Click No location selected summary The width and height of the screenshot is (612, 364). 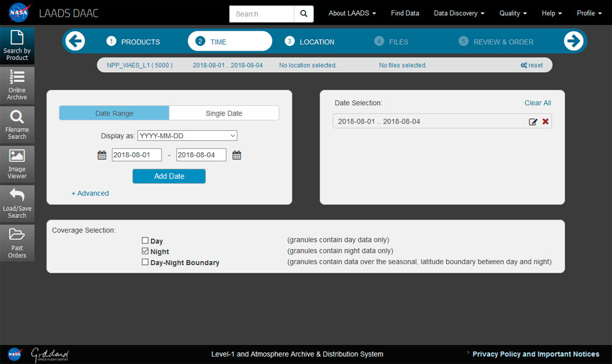click(x=308, y=65)
